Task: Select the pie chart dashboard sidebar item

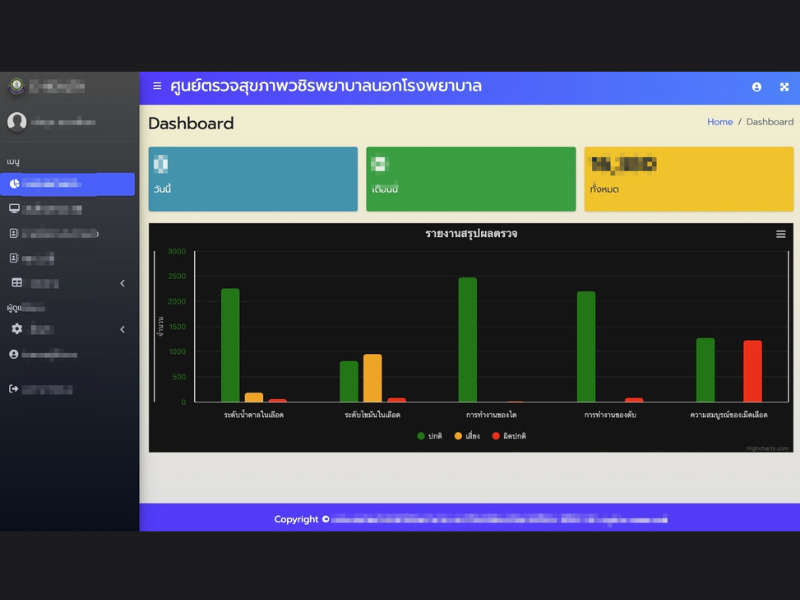Action: [x=67, y=184]
